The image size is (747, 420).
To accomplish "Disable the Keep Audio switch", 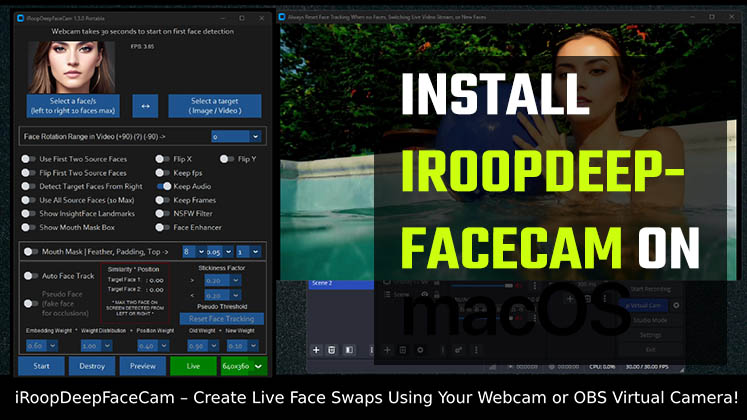I will pos(163,186).
